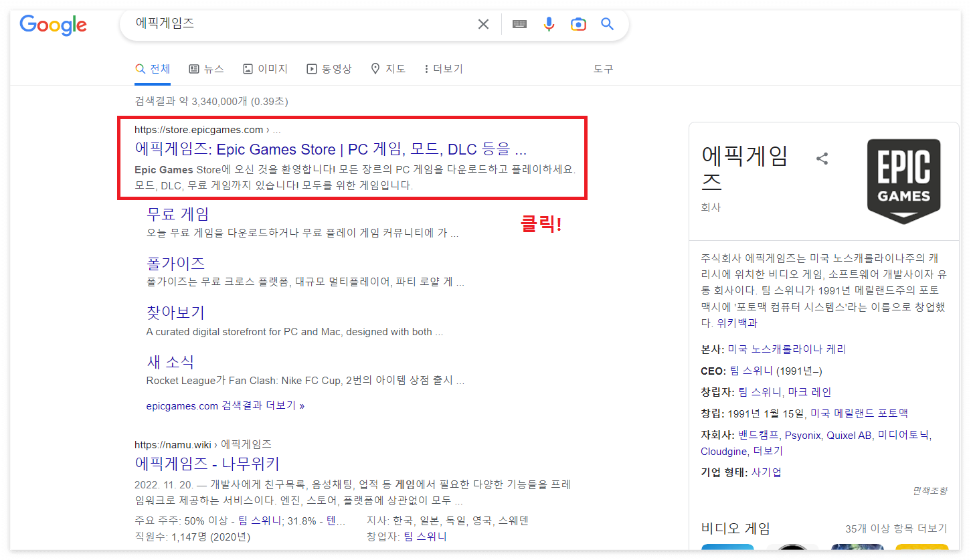This screenshot has height=560, width=971.
Task: Click the blue magnifier search icon
Action: click(606, 23)
